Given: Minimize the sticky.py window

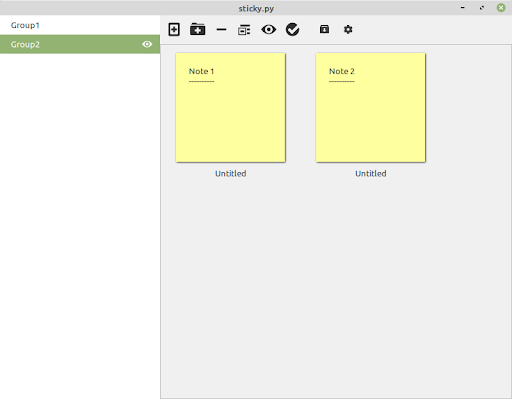Looking at the screenshot, I should tap(463, 8).
